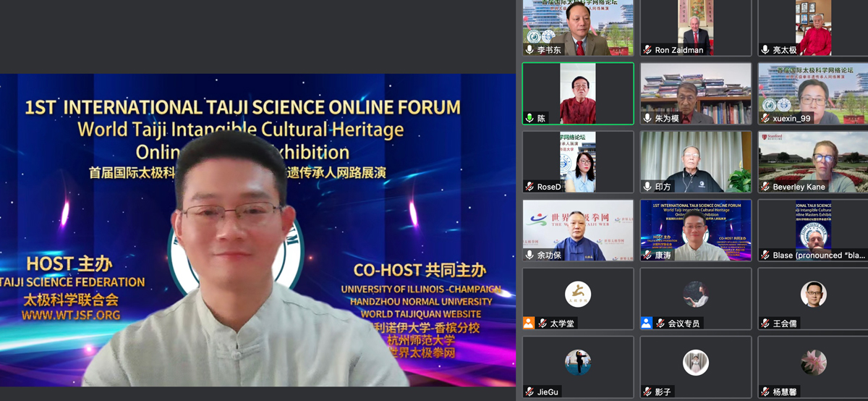
Task: Click the microphone icon beside 余功保
Action: [x=530, y=255]
